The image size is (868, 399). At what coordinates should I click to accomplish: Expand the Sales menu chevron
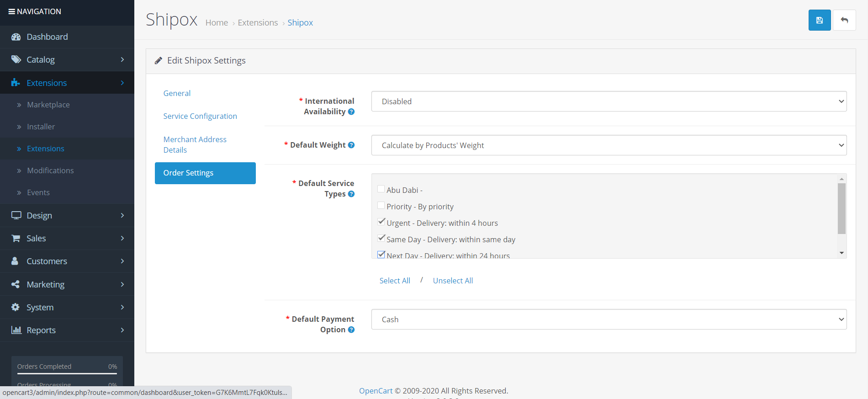click(122, 238)
